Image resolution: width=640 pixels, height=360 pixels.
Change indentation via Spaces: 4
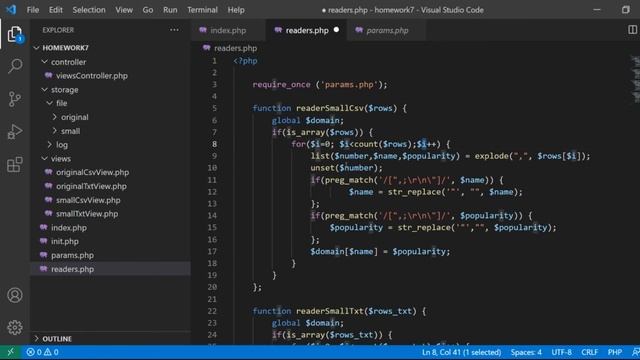pos(526,352)
